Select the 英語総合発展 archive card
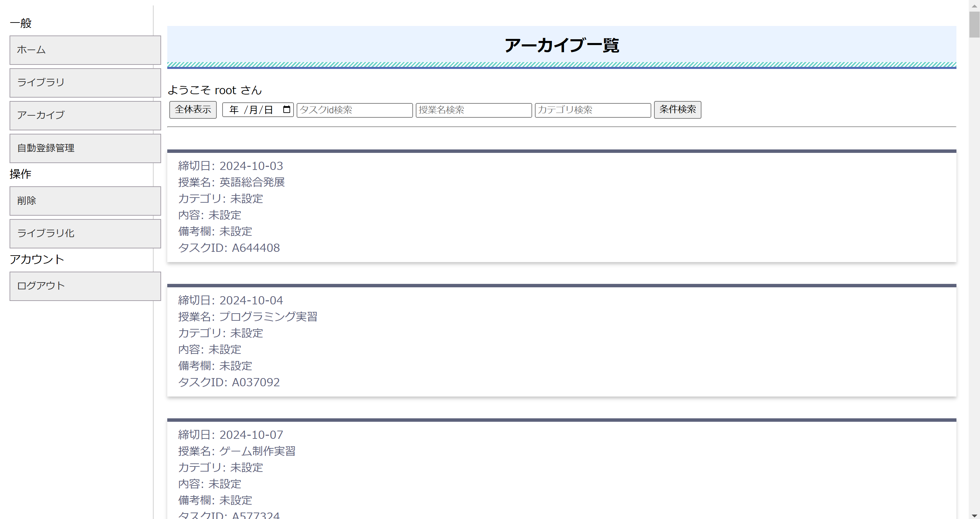This screenshot has width=980, height=519. (x=561, y=206)
